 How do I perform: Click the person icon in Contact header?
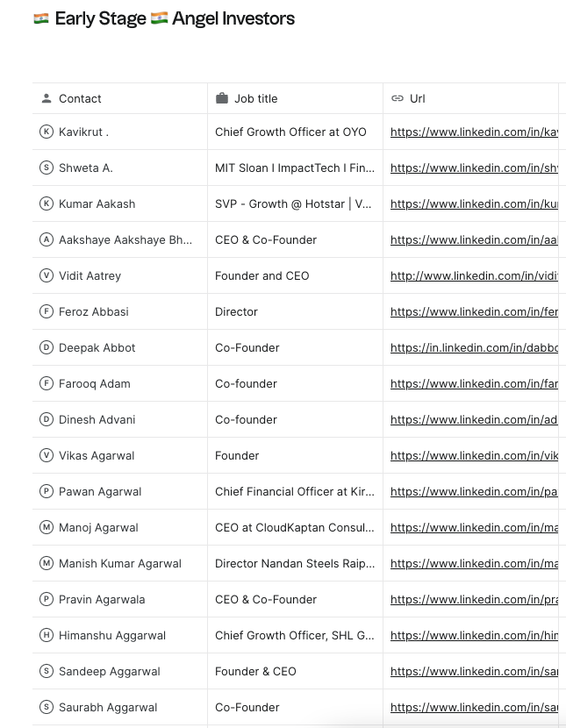point(47,99)
